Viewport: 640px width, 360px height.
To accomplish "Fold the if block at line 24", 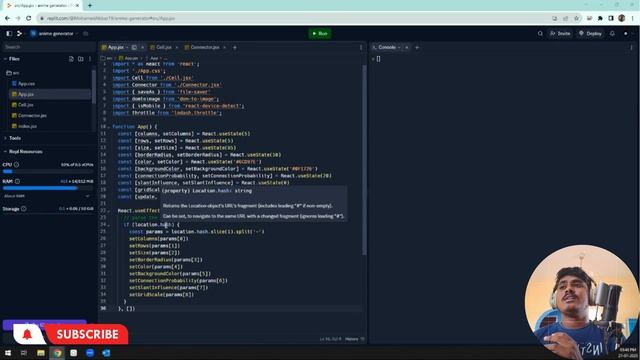I will 109,225.
